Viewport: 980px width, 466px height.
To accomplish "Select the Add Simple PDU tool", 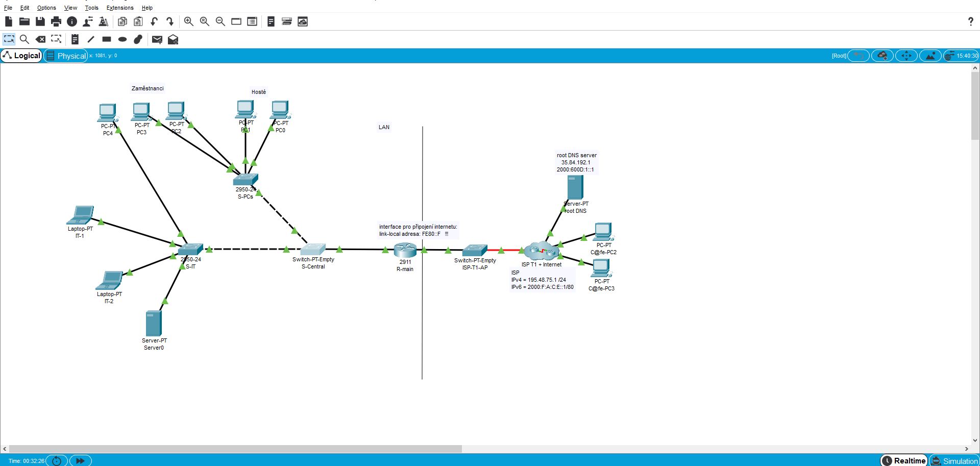I will pyautogui.click(x=157, y=39).
